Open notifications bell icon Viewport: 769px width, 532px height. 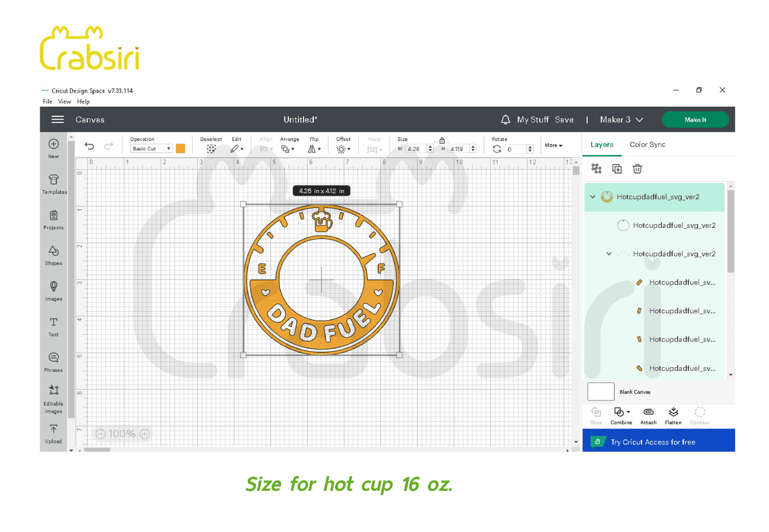[505, 120]
